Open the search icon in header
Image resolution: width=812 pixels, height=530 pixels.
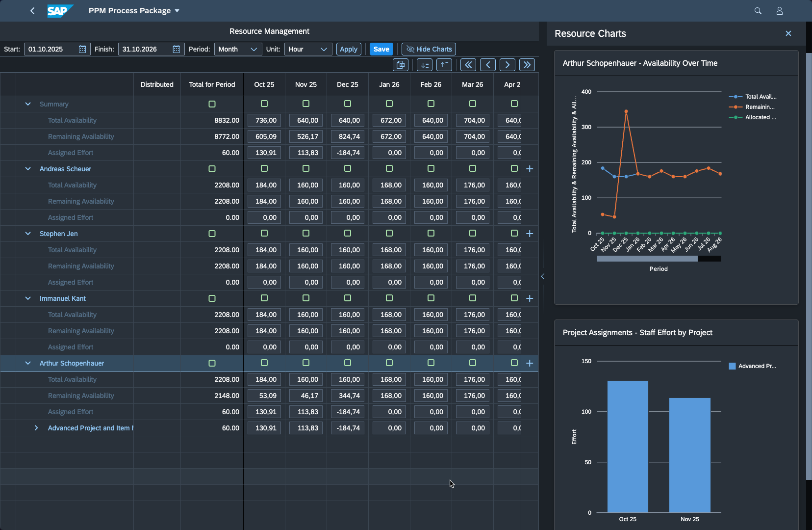tap(758, 11)
